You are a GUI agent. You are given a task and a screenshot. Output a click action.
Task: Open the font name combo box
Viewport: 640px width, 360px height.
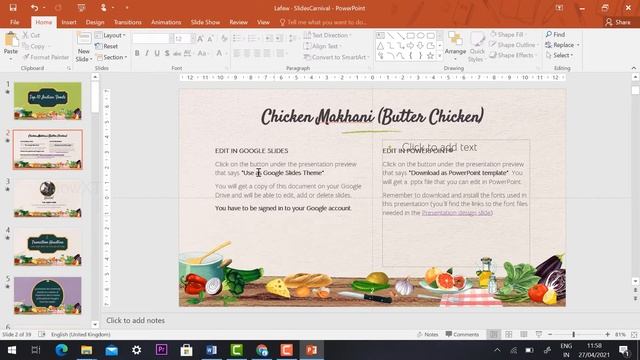click(153, 39)
